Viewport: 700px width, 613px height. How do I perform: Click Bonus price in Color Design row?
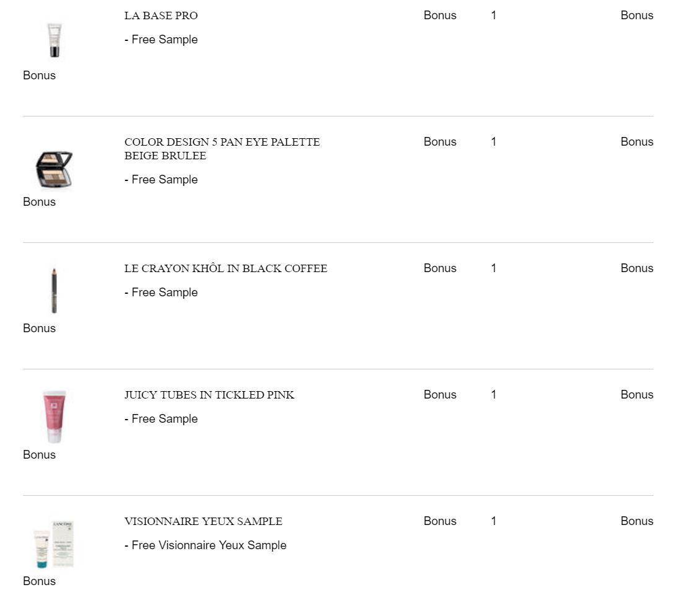coord(440,142)
